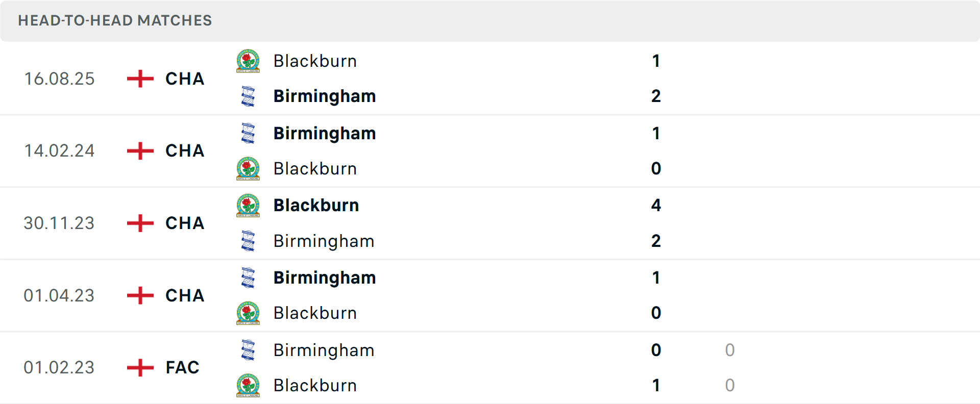Select the penalty score 0 next to Birmingham's FAC result
This screenshot has height=404, width=980.
[x=730, y=350]
